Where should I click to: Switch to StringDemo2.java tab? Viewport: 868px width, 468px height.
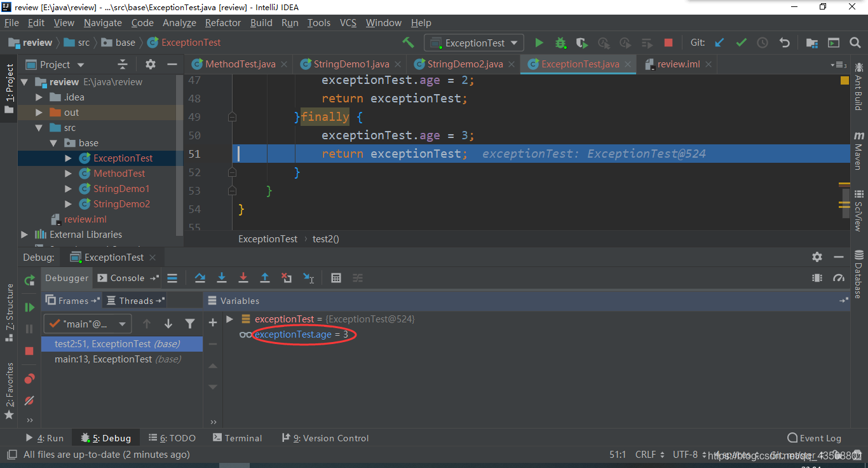point(465,64)
